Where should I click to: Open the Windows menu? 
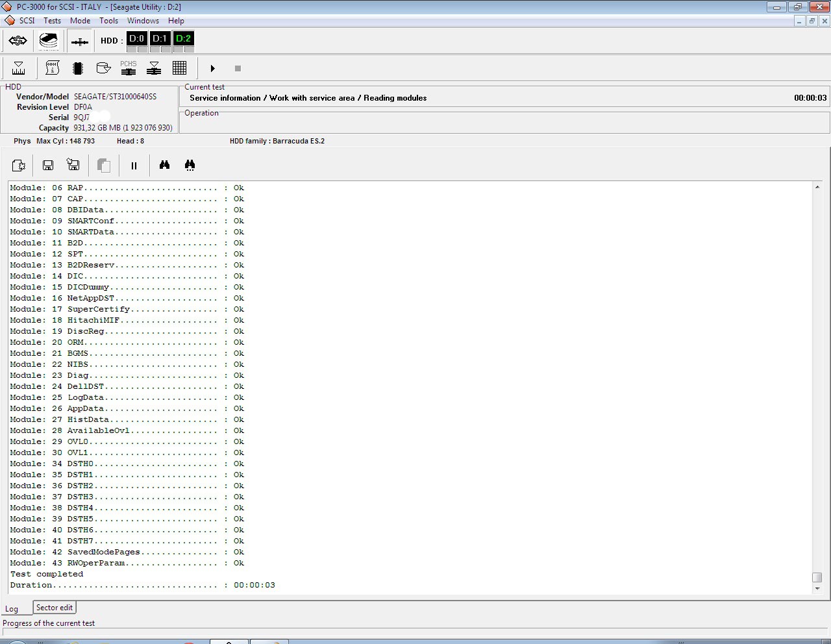143,21
